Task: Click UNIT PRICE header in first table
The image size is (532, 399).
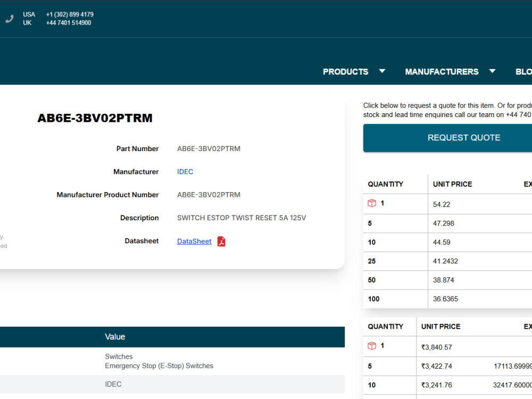Action: 452,184
